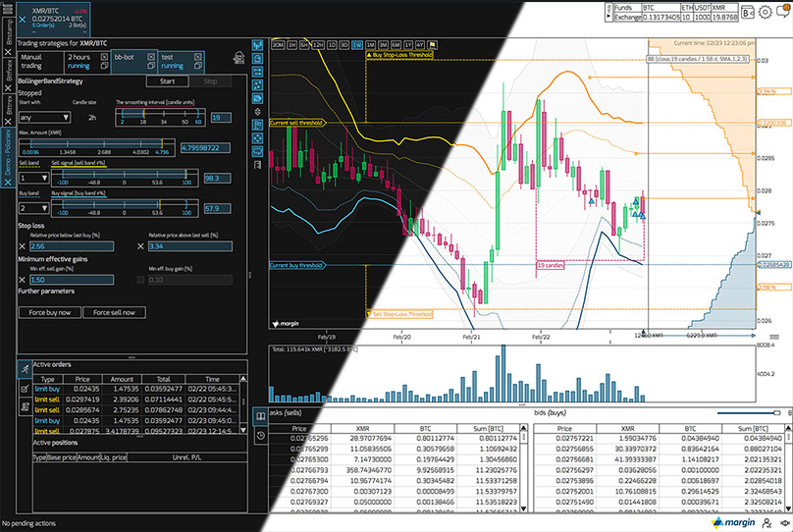Click the flag marker icon after 4Y
The image size is (793, 532).
coord(434,44)
